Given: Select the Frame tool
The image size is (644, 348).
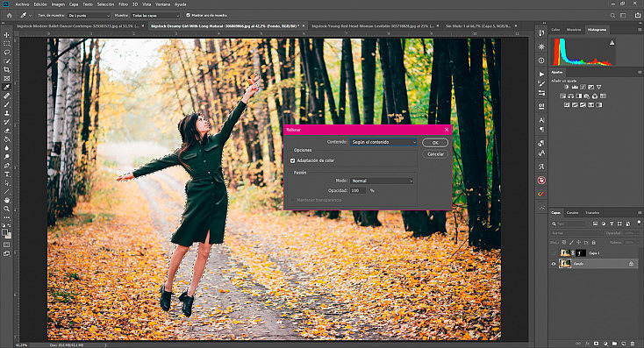Looking at the screenshot, I should [6, 78].
